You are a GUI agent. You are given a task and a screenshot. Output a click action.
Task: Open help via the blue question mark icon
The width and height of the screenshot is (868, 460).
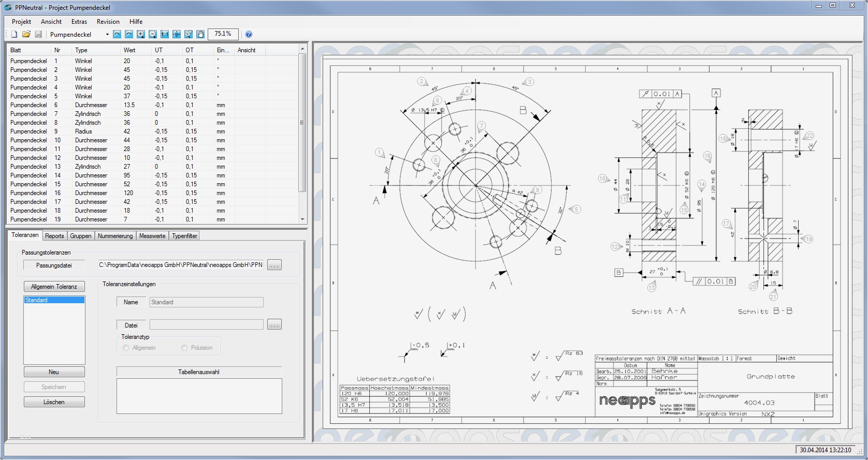tap(249, 34)
